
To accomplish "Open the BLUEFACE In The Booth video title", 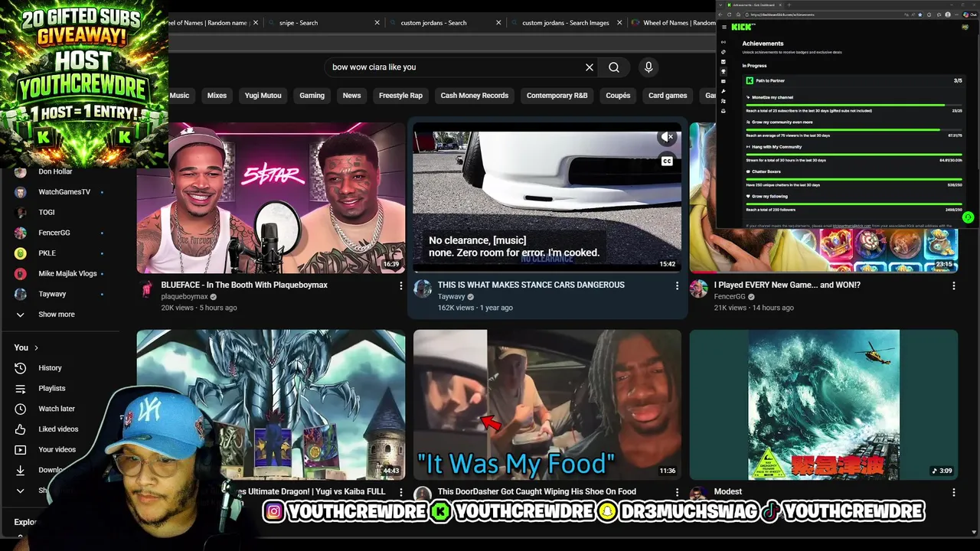I will [x=244, y=285].
